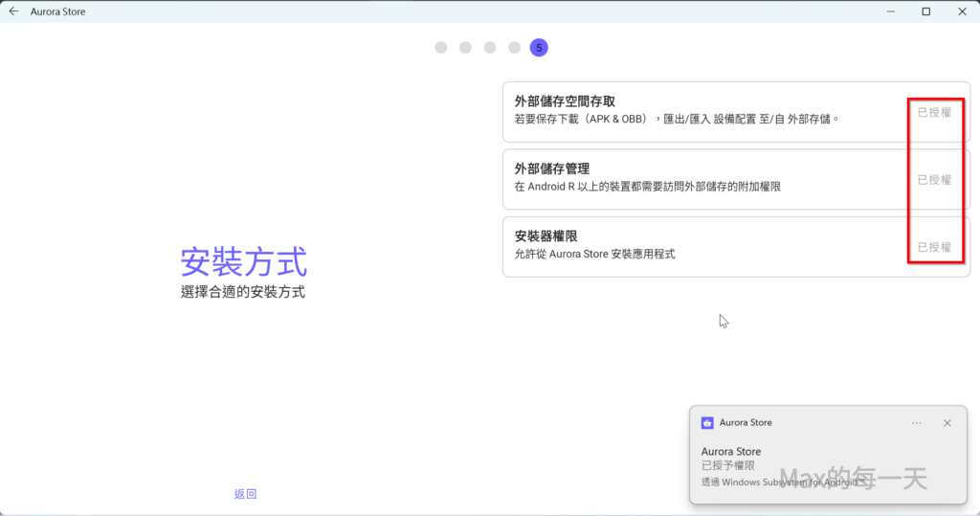Image resolution: width=980 pixels, height=516 pixels.
Task: Click 允許從 Aurora Store 安裝應用程式 text
Action: coord(594,254)
